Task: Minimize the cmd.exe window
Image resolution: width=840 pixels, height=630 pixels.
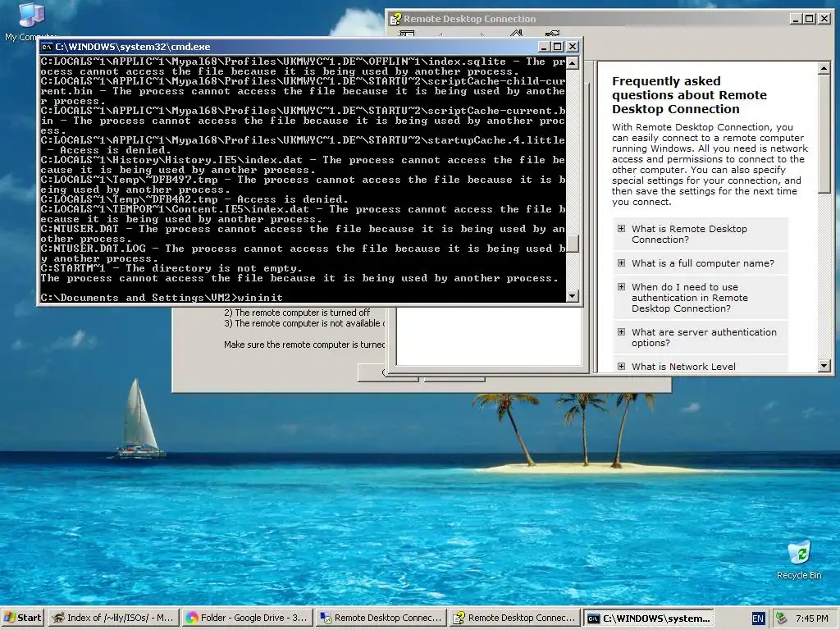Action: (544, 47)
